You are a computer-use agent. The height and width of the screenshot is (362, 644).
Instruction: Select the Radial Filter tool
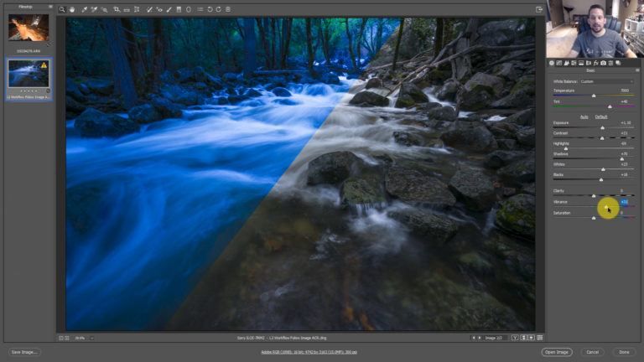(x=189, y=9)
